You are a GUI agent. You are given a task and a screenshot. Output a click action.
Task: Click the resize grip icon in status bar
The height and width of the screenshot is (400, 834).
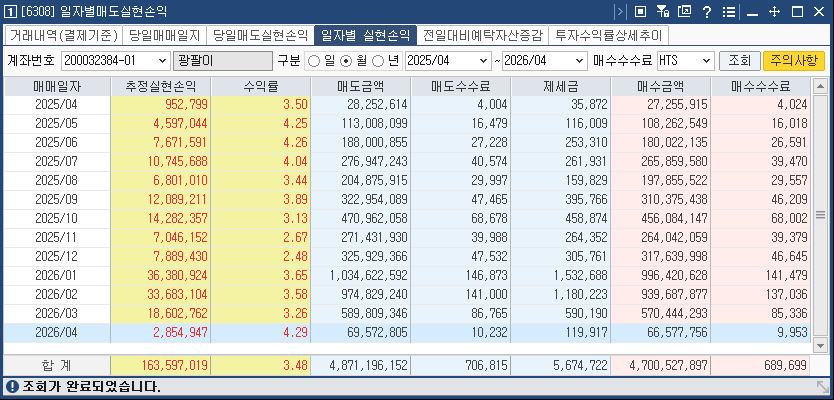pyautogui.click(x=822, y=386)
